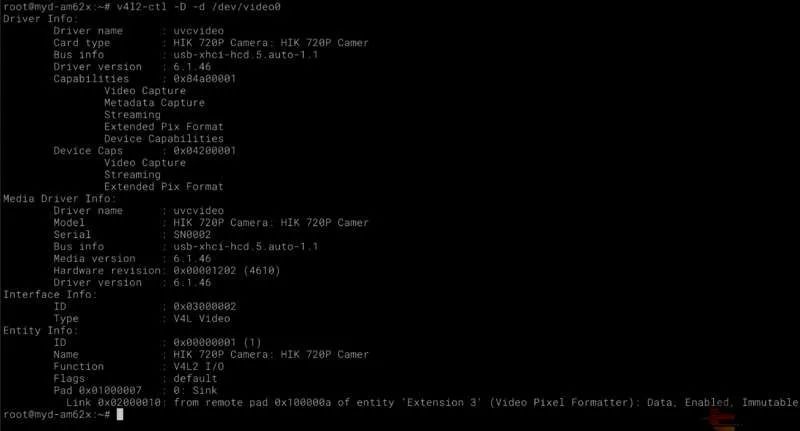
Task: Click the Link 0x02000010 label
Action: pos(113,402)
